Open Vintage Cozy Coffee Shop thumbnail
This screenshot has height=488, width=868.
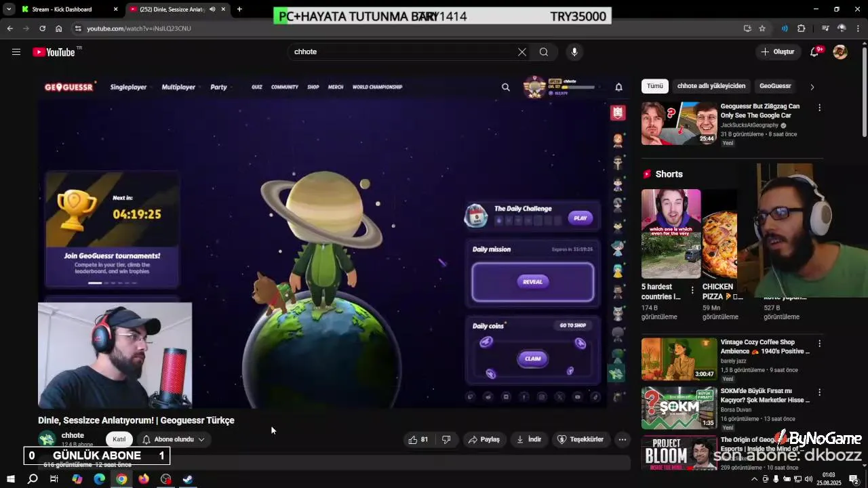(x=679, y=359)
